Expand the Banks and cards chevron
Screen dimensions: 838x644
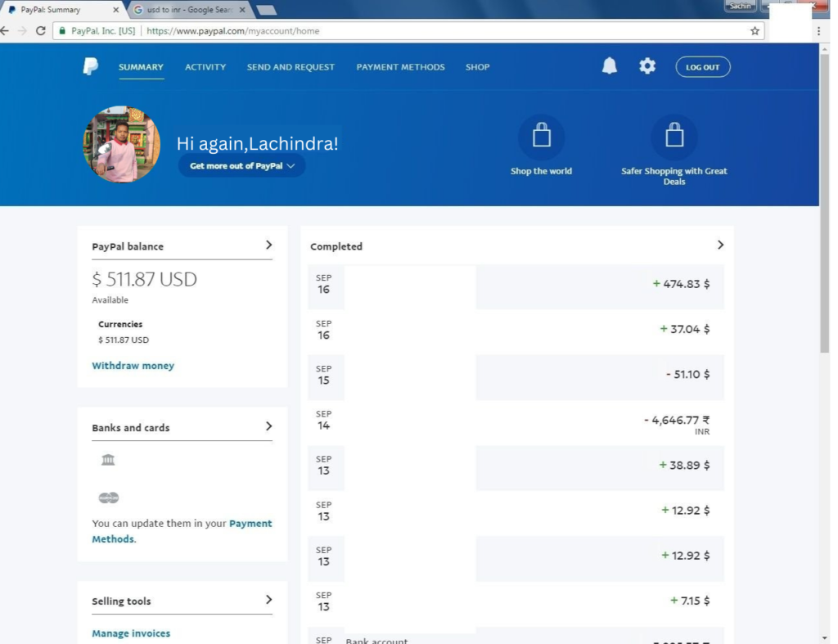pos(268,426)
